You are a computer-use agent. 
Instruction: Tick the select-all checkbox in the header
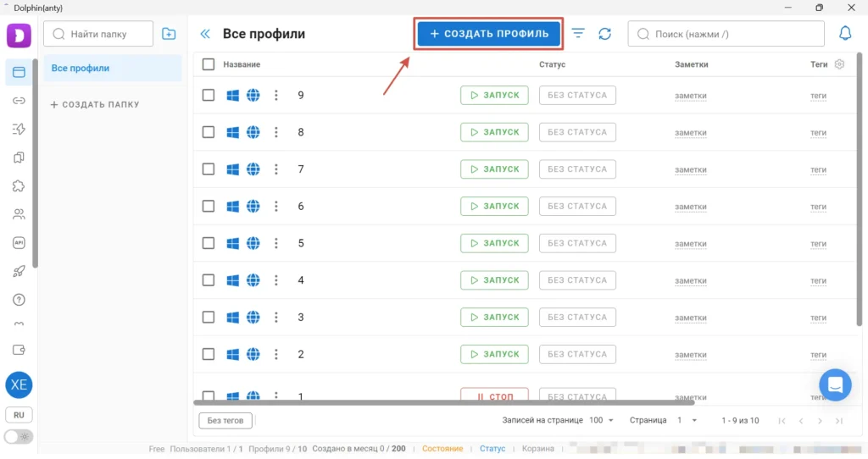[209, 64]
